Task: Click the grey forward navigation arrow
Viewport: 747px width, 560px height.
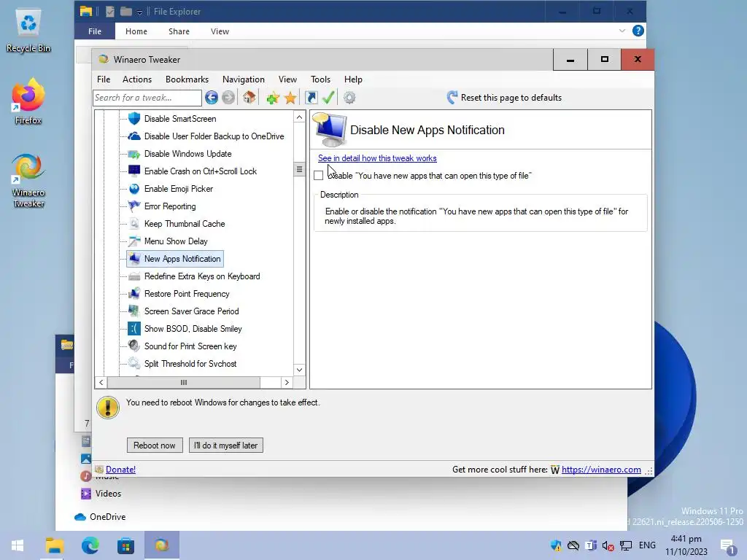Action: [x=228, y=98]
